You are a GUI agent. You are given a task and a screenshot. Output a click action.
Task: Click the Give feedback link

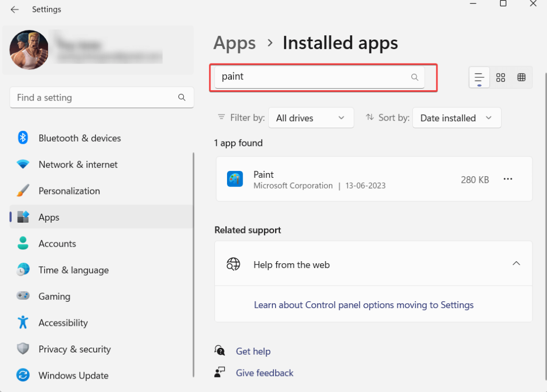(x=264, y=373)
